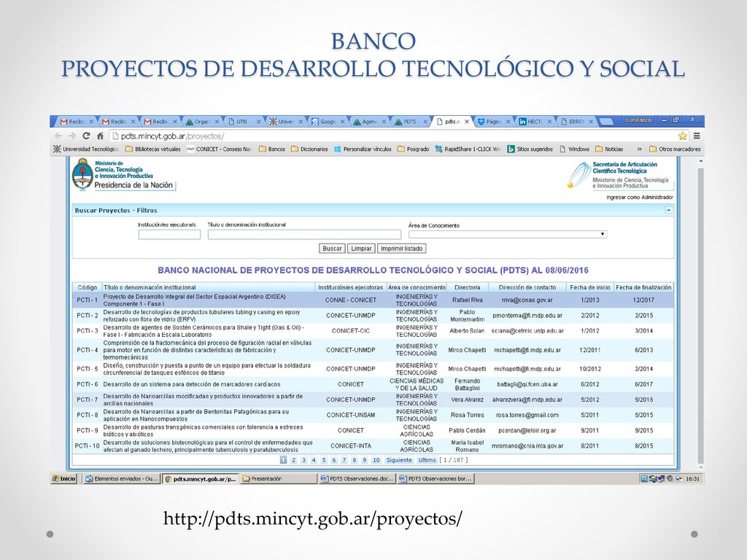This screenshot has width=747, height=560.
Task: Open the CONICET - Consejo Nac bookmark
Action: point(219,149)
